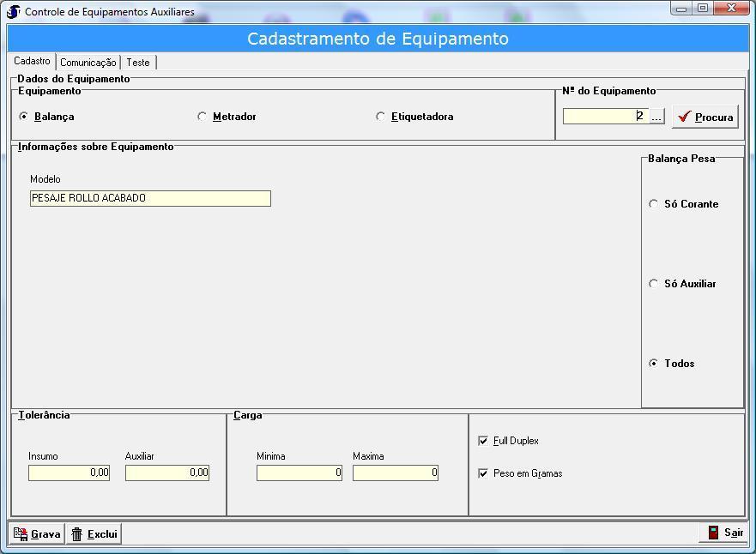The width and height of the screenshot is (756, 554).
Task: Focus the Insumo tolerance field
Action: (69, 473)
